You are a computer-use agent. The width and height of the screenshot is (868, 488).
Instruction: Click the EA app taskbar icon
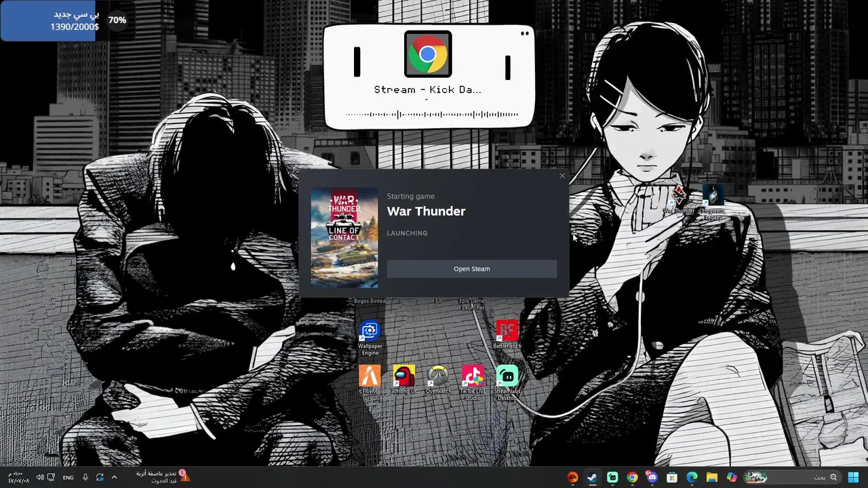click(x=573, y=477)
